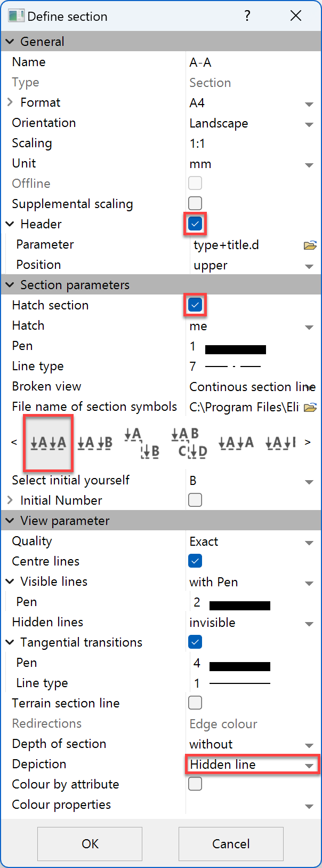Cancel the Define section dialog

[x=230, y=844]
